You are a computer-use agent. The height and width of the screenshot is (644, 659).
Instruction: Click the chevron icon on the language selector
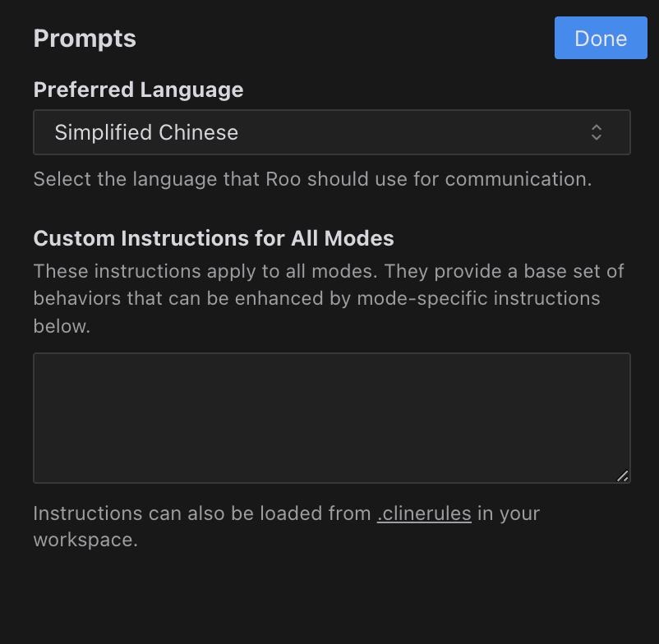(596, 132)
